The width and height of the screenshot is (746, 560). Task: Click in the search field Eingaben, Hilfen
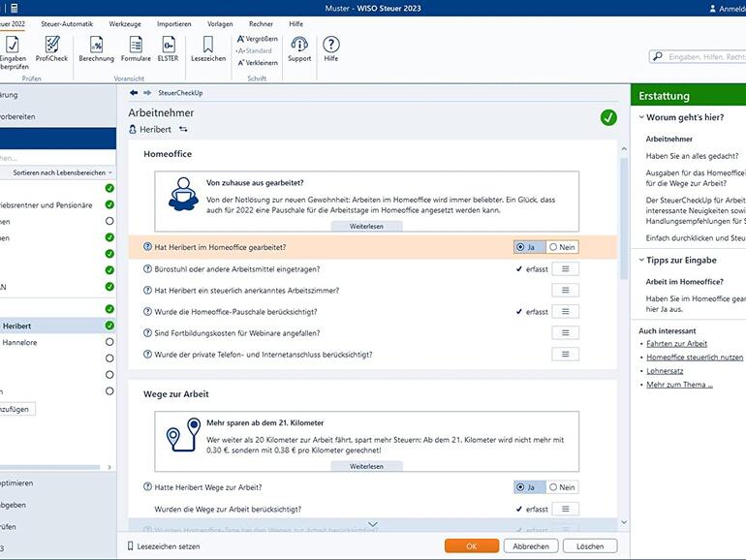click(698, 56)
